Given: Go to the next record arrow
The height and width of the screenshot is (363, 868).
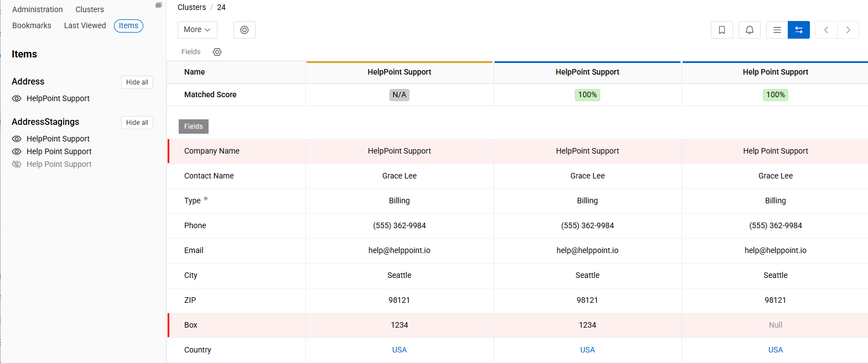Looking at the screenshot, I should pos(848,30).
